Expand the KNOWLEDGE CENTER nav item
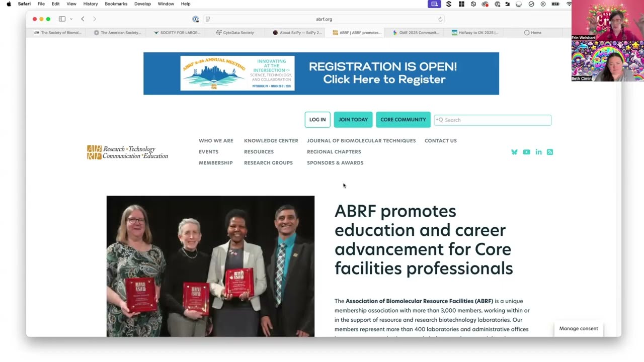The image size is (644, 362). tap(271, 141)
